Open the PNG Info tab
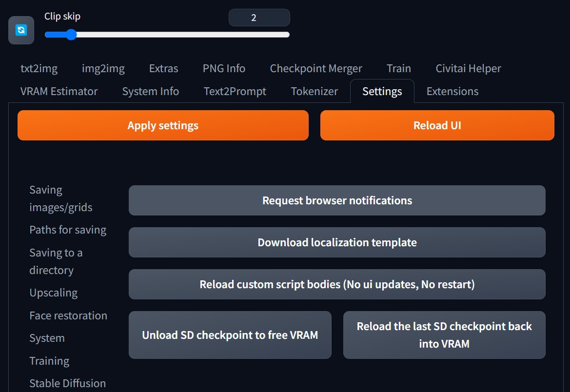The height and width of the screenshot is (392, 570). tap(224, 68)
